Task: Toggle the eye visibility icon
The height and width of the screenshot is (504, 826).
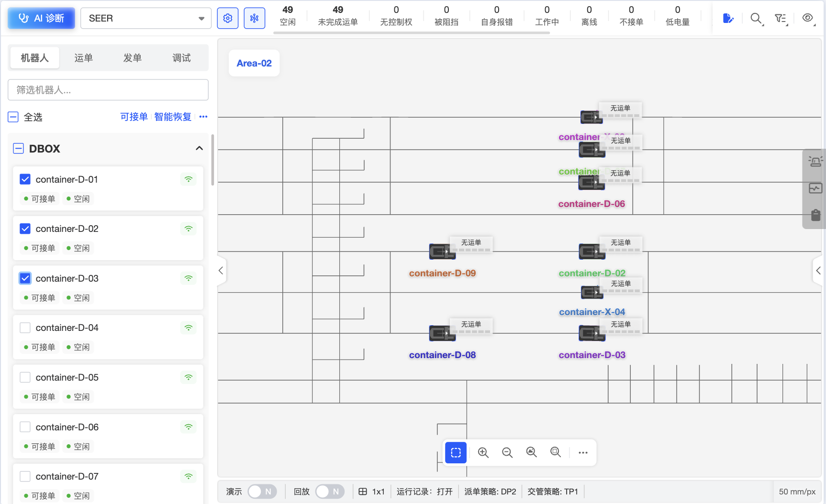Action: (808, 18)
